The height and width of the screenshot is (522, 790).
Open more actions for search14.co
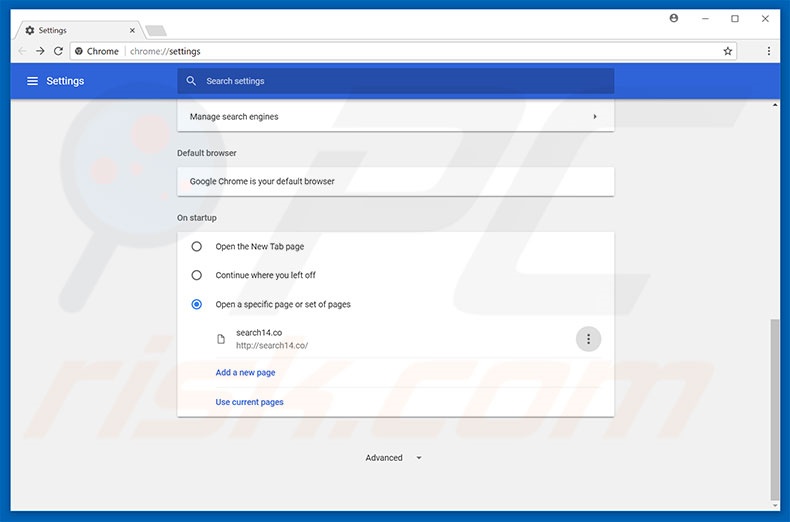tap(588, 339)
